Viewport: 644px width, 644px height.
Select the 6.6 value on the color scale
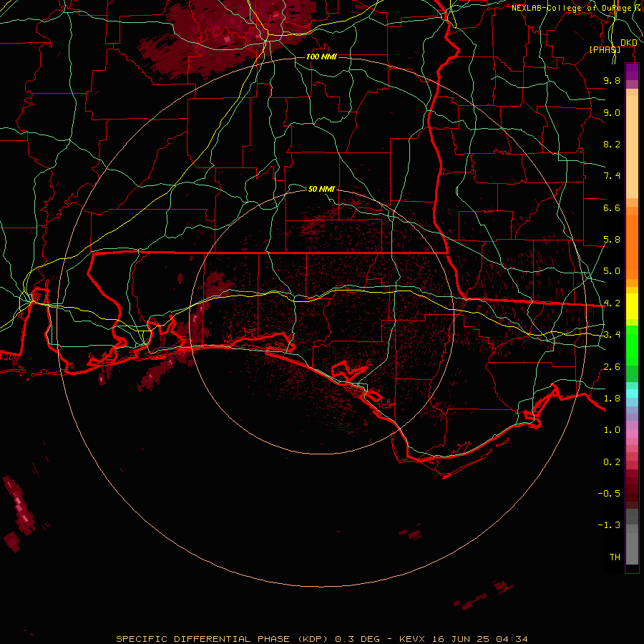pyautogui.click(x=612, y=208)
